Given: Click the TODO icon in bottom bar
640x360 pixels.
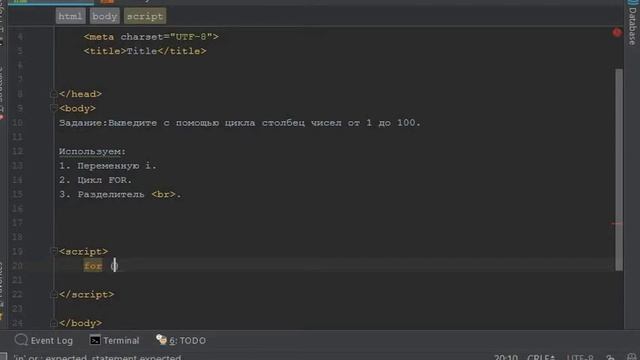Looking at the screenshot, I should click(x=161, y=340).
